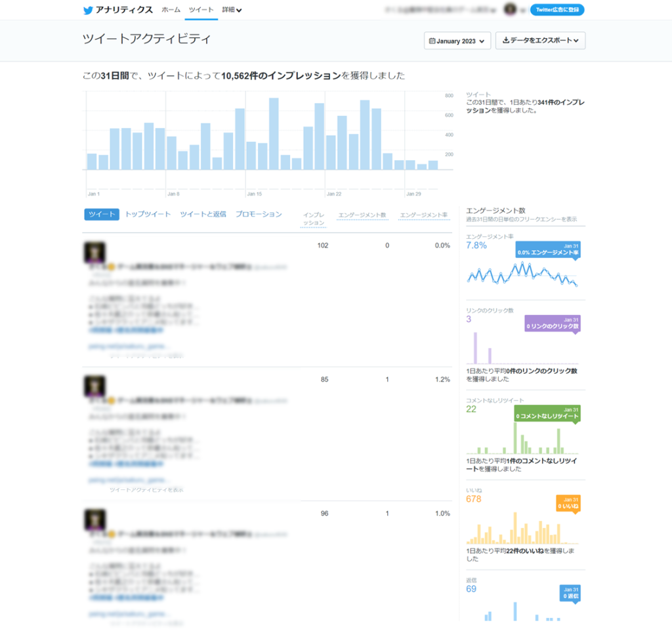Go to the ホーム tab
Image resolution: width=672 pixels, height=631 pixels.
[171, 10]
